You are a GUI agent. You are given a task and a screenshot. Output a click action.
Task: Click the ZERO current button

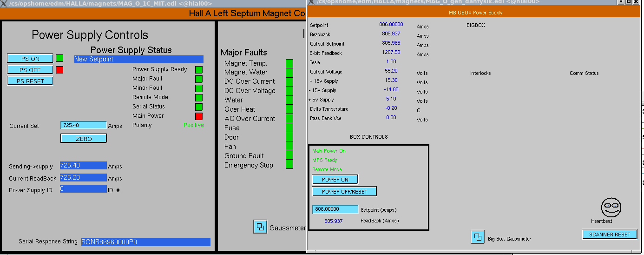84,139
